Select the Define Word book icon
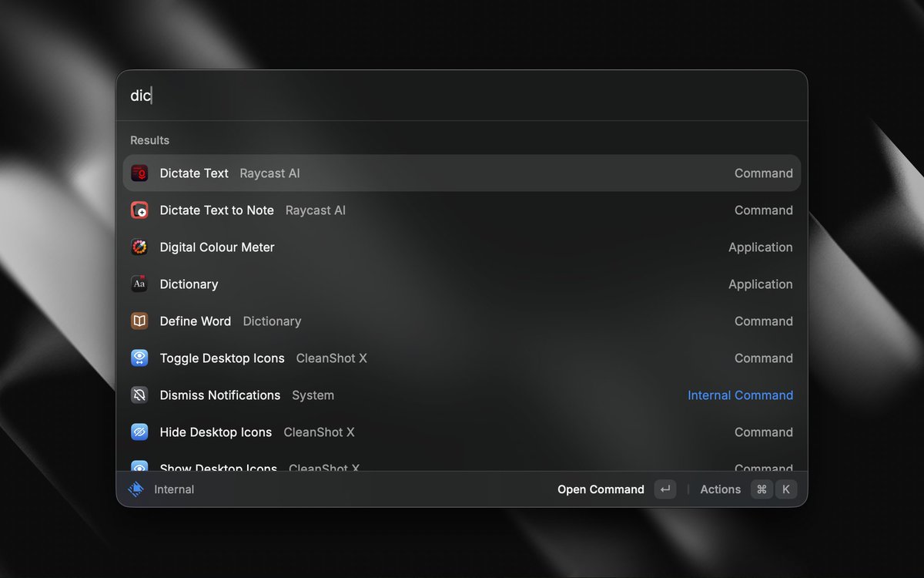Image resolution: width=924 pixels, height=578 pixels. (139, 321)
